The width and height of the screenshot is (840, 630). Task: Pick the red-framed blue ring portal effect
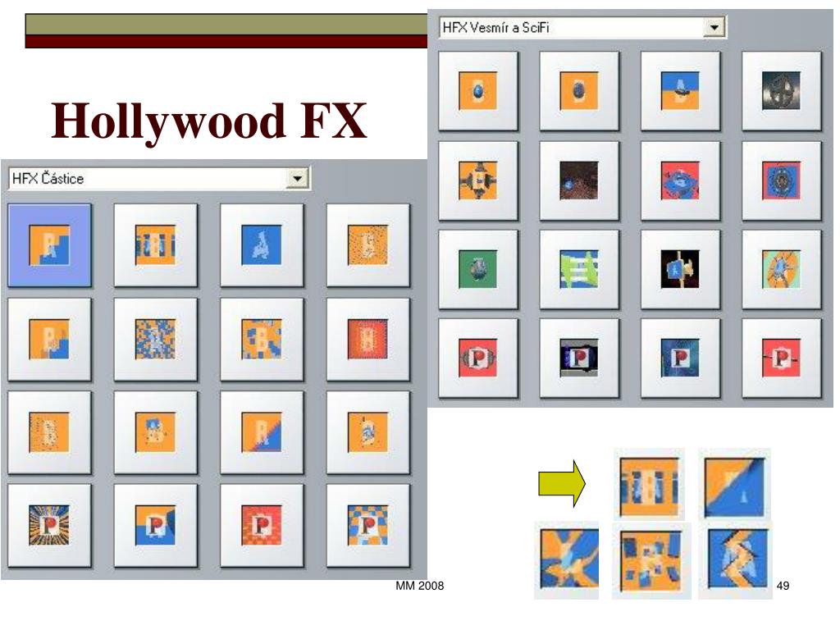[x=781, y=180]
